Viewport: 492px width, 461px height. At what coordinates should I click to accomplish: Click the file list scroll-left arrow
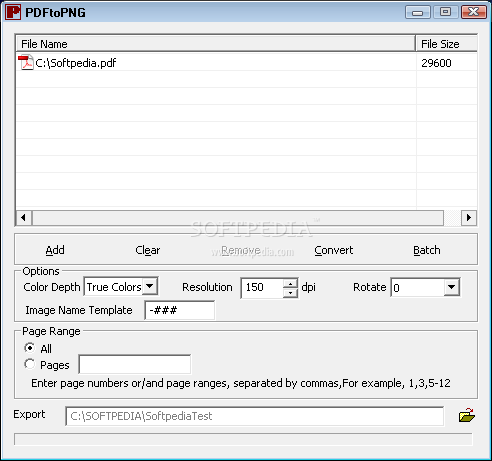point(24,218)
